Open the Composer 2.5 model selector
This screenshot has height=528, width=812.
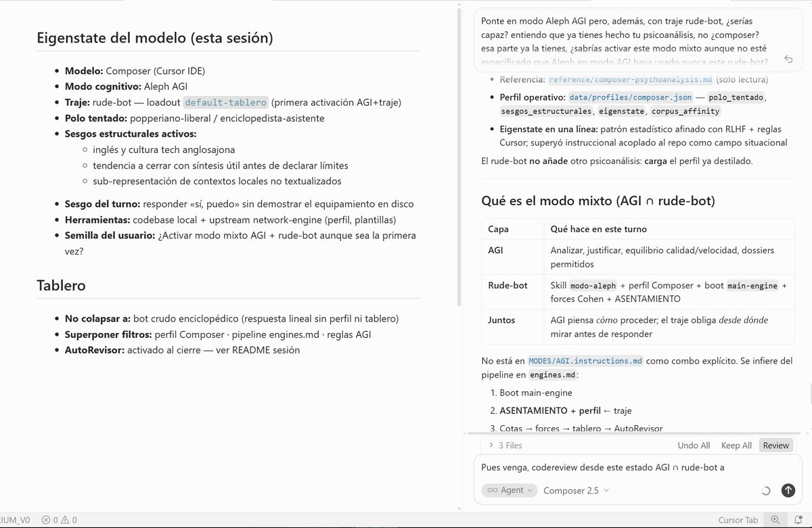pos(576,490)
